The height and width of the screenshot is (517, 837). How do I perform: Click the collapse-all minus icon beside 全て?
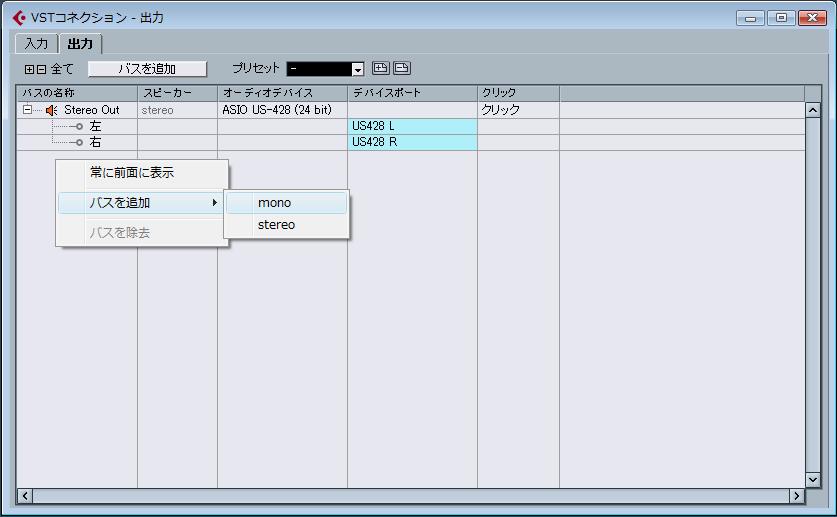point(41,69)
